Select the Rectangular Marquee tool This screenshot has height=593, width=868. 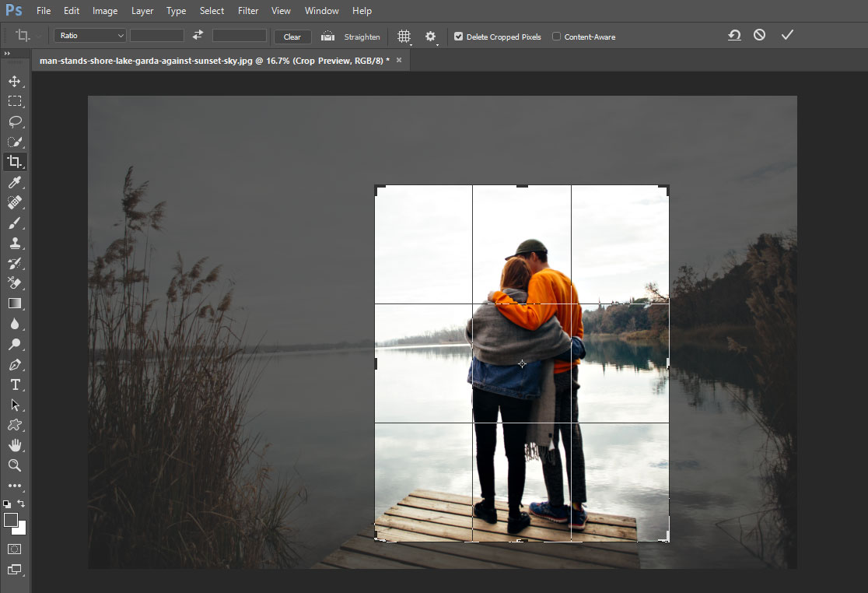[x=16, y=100]
